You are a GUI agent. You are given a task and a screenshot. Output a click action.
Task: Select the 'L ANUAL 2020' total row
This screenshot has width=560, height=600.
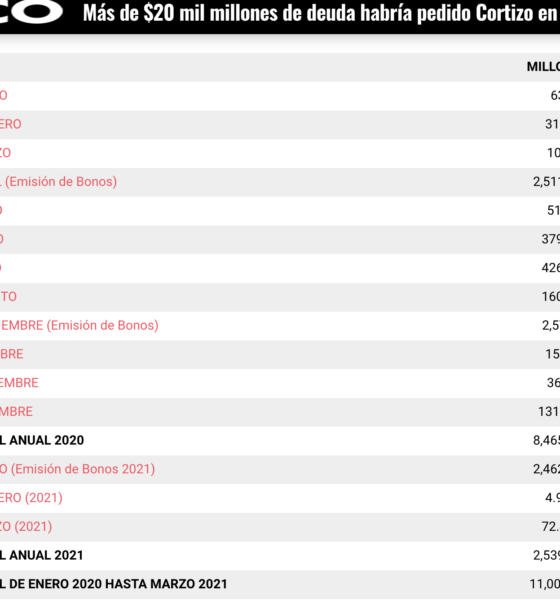click(x=280, y=440)
